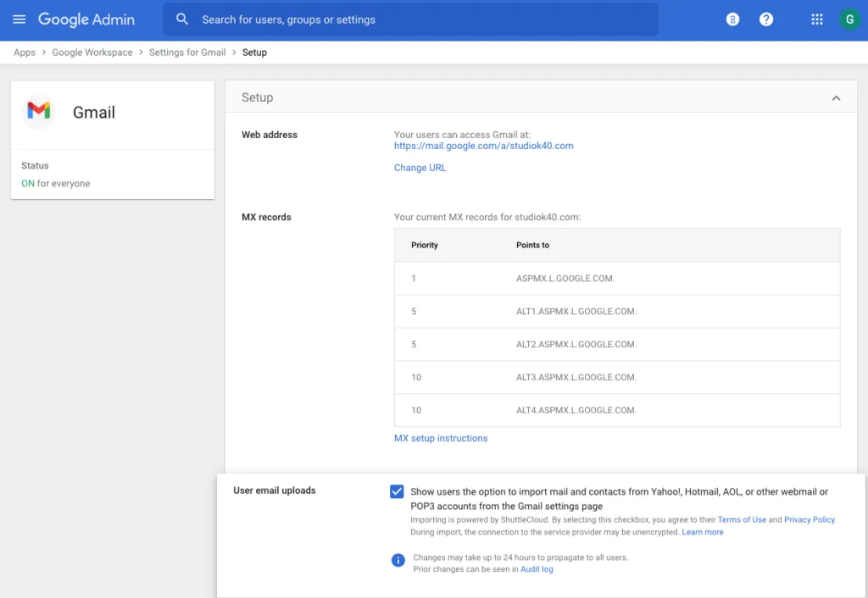Go to Settings for Gmail breadcrumb
The width and height of the screenshot is (868, 598).
point(187,53)
